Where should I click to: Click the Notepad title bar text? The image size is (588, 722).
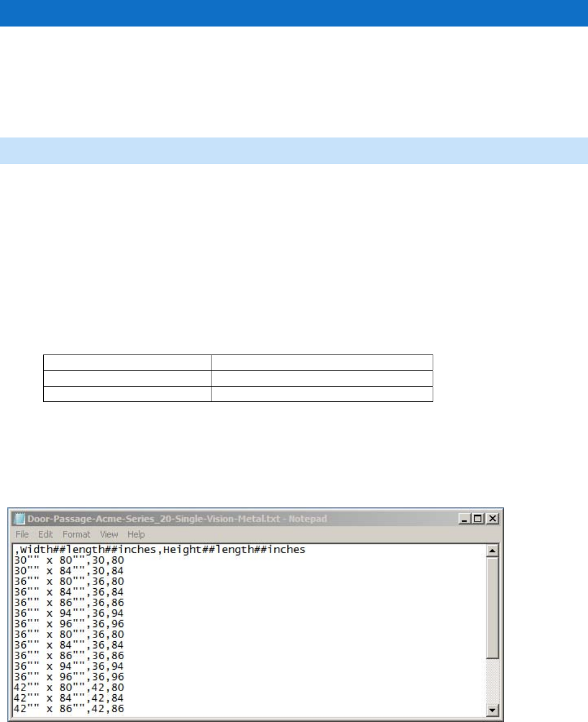coord(177,519)
